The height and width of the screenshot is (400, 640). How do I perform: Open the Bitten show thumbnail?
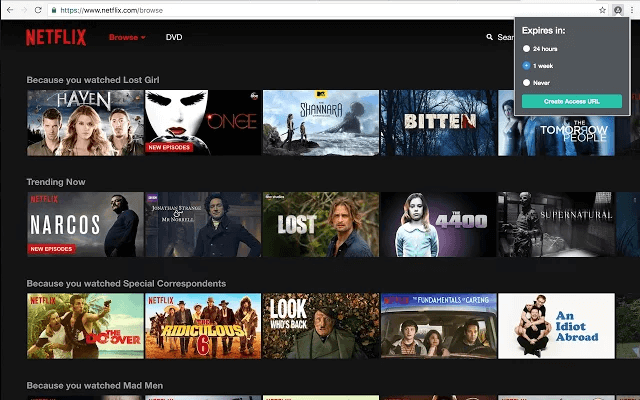pyautogui.click(x=439, y=123)
